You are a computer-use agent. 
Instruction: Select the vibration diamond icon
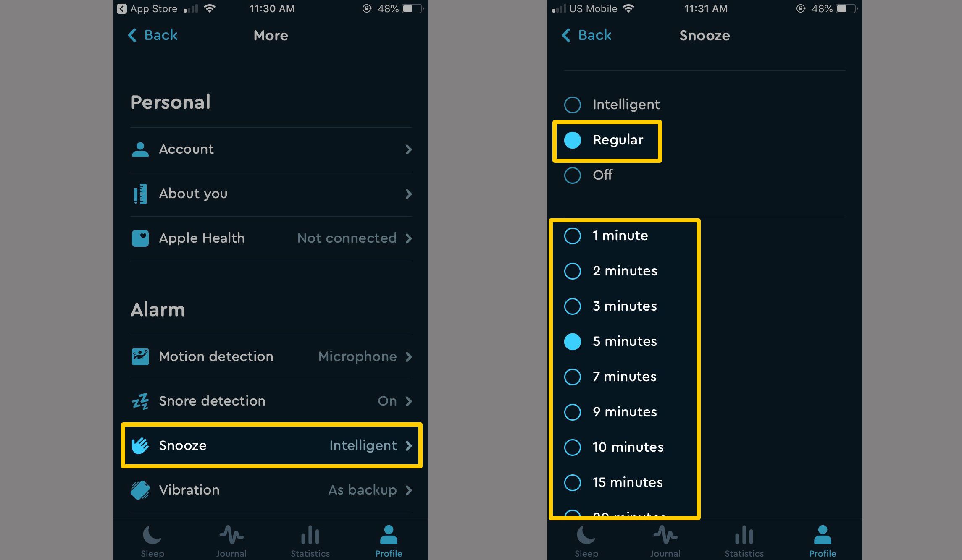140,490
